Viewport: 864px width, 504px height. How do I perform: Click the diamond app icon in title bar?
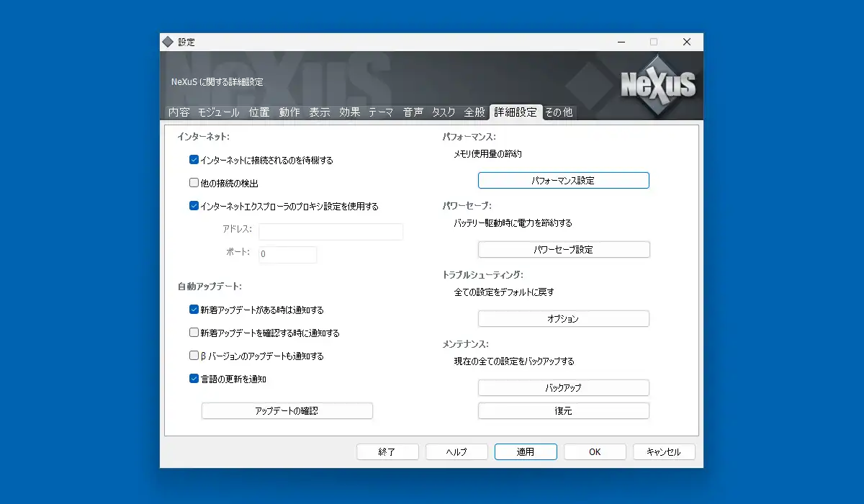pyautogui.click(x=168, y=42)
